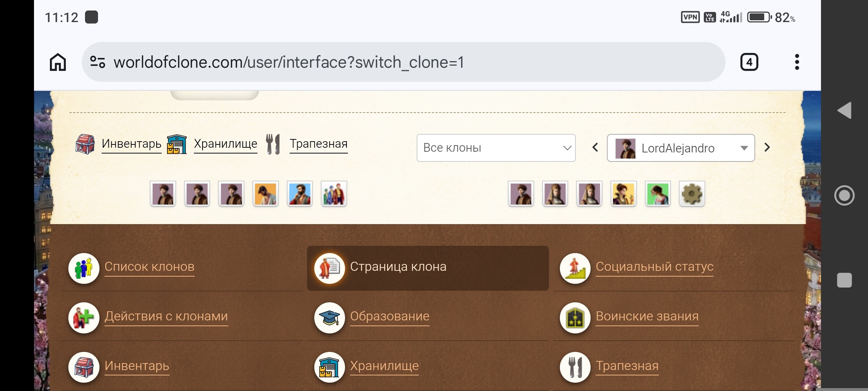Click the Образование graduation cap icon
The height and width of the screenshot is (391, 868).
(329, 318)
